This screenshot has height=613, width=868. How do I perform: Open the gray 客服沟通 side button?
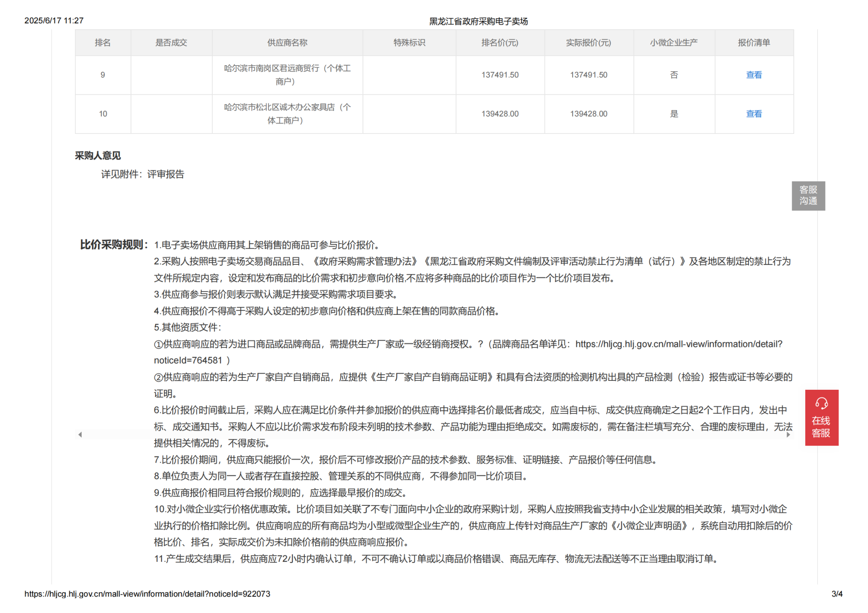click(808, 195)
